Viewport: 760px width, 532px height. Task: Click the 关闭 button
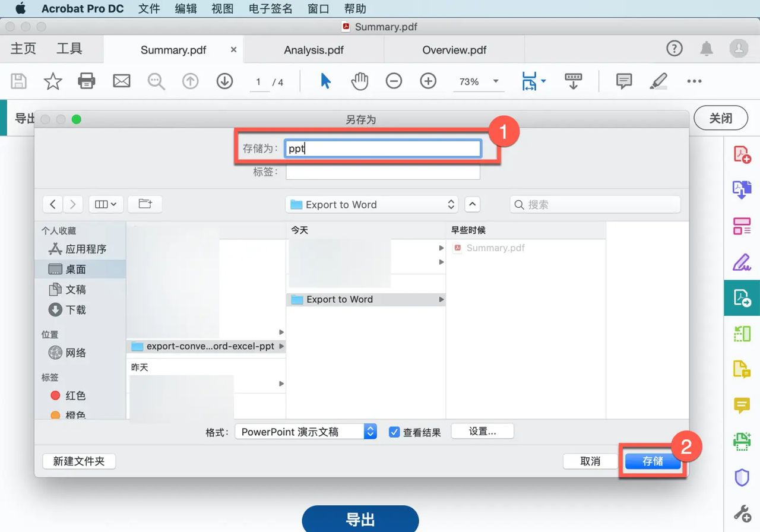tap(721, 118)
